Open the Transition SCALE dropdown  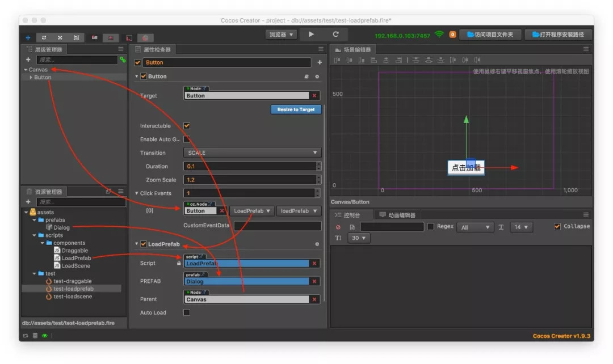pyautogui.click(x=253, y=153)
